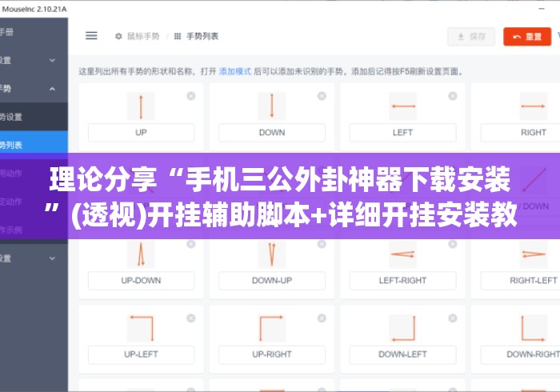Remove the UP-DOWN gesture card

coord(191,244)
